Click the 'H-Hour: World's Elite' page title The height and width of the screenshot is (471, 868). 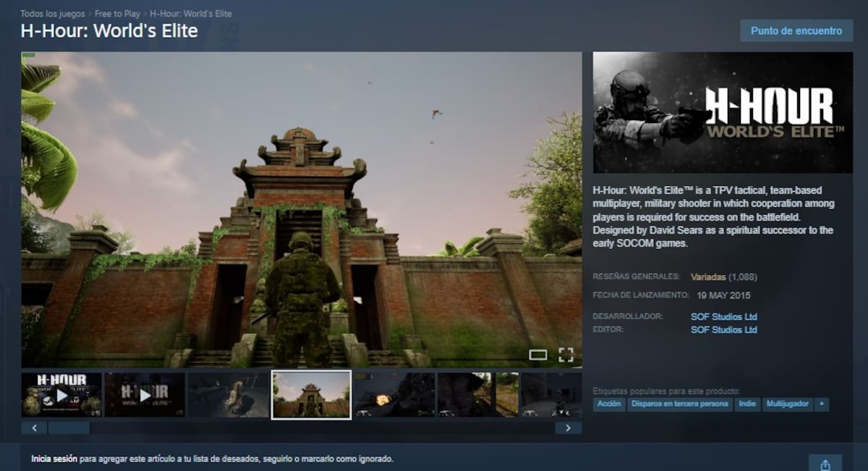pyautogui.click(x=109, y=31)
